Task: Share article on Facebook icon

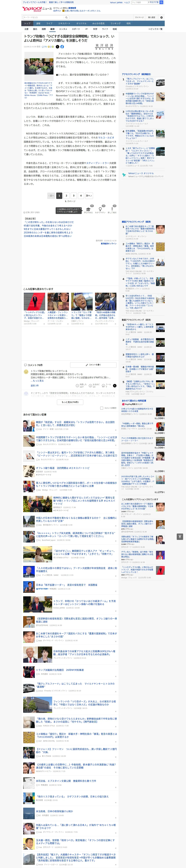Action: [x=62, y=47]
